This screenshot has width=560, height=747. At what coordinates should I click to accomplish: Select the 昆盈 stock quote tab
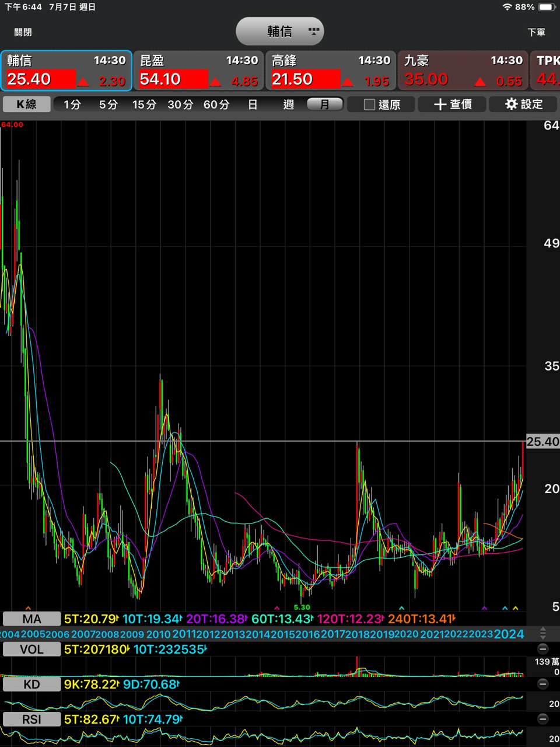[199, 71]
